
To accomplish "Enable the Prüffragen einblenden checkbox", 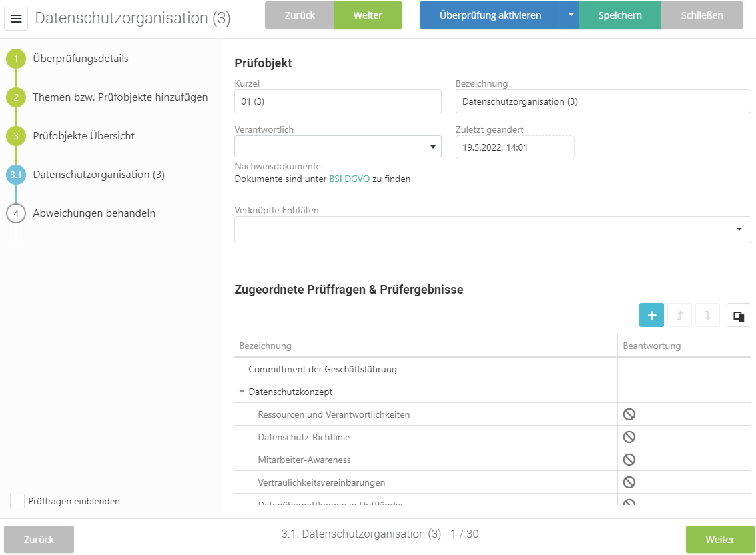I will (x=17, y=501).
